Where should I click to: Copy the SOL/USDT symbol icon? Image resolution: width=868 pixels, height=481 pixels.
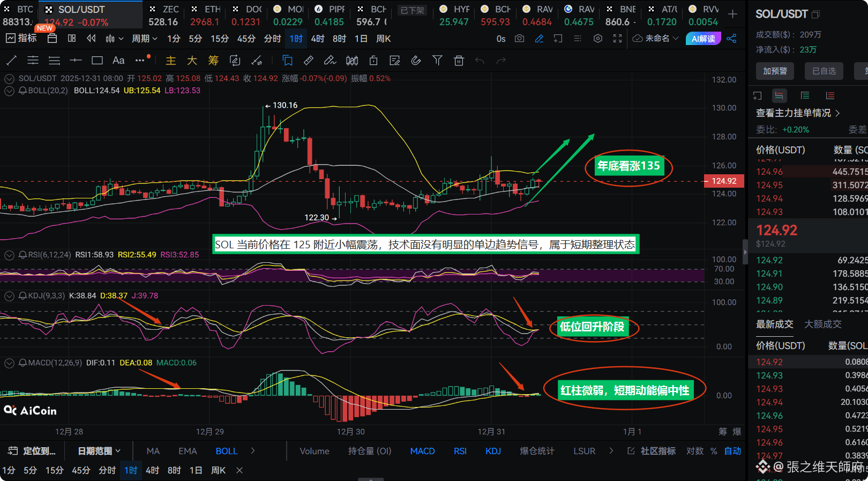tap(815, 14)
